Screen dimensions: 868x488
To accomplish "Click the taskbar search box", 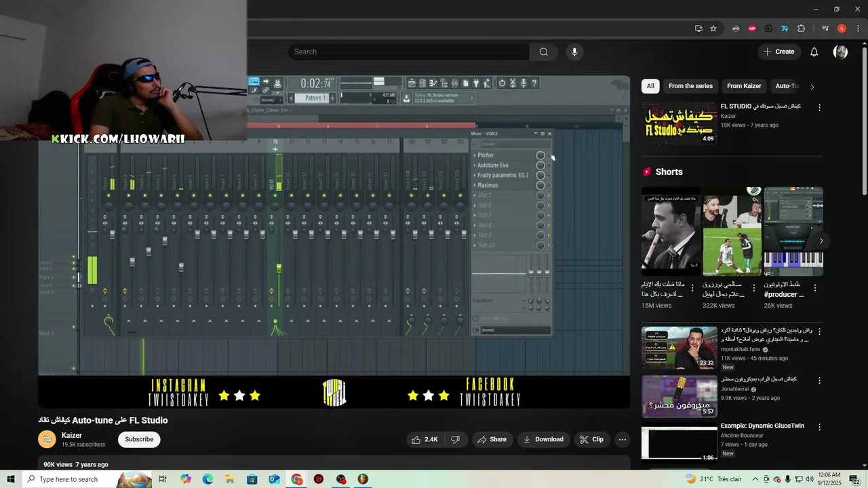I will 87,479.
